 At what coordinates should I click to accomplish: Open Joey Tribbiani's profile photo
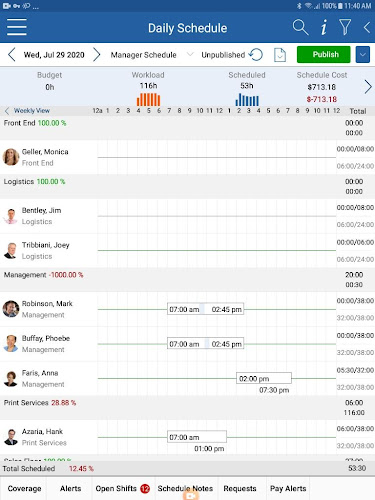pos(11,251)
